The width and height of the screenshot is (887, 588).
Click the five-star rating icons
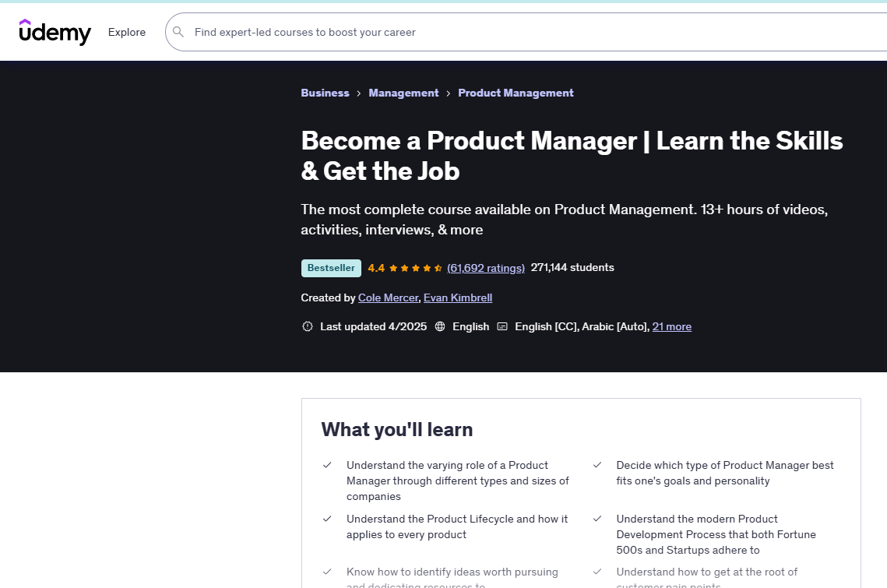point(416,268)
